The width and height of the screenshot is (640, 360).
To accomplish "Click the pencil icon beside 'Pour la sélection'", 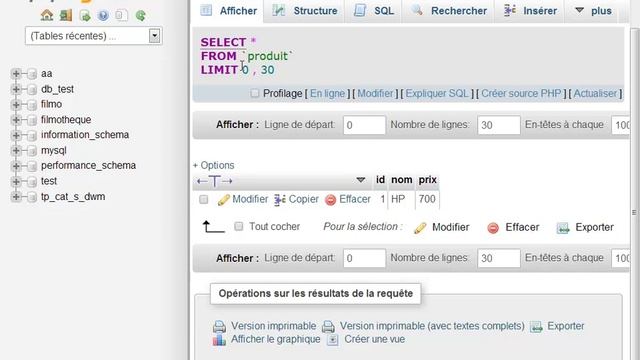I will pos(420,228).
